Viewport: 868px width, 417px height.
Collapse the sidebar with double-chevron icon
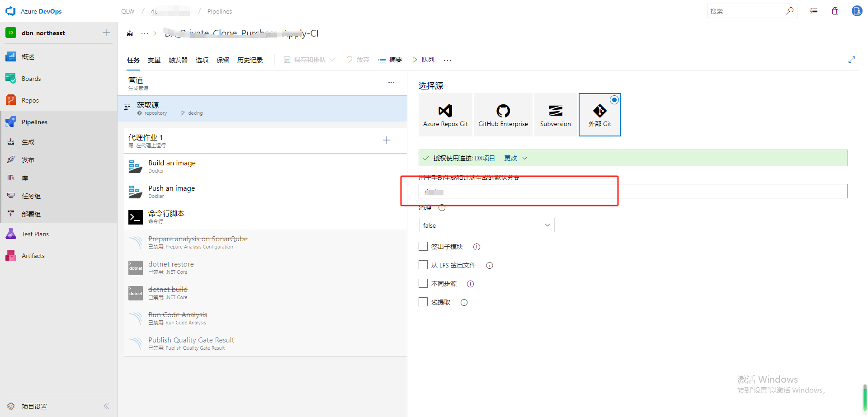coord(106,406)
